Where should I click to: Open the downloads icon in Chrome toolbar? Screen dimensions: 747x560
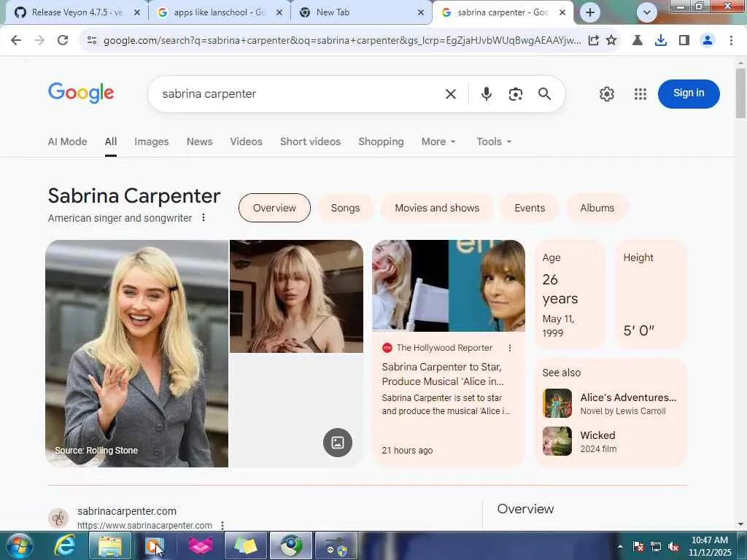click(x=661, y=41)
